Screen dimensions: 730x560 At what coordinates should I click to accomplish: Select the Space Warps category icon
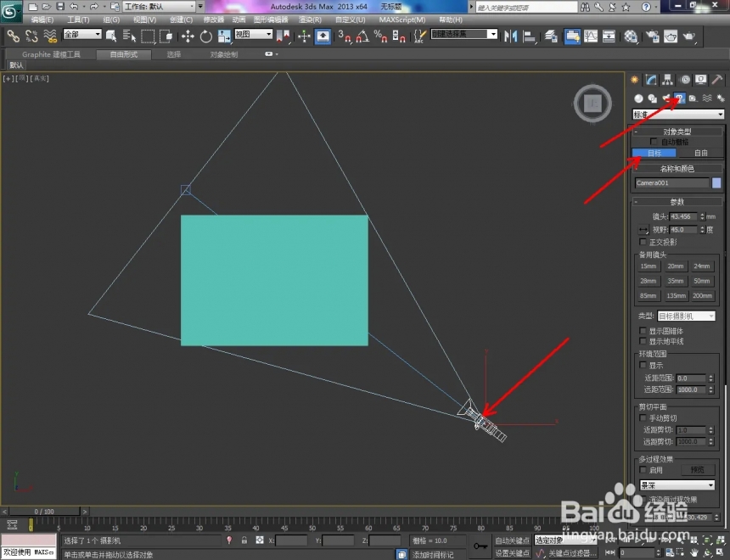(x=707, y=98)
